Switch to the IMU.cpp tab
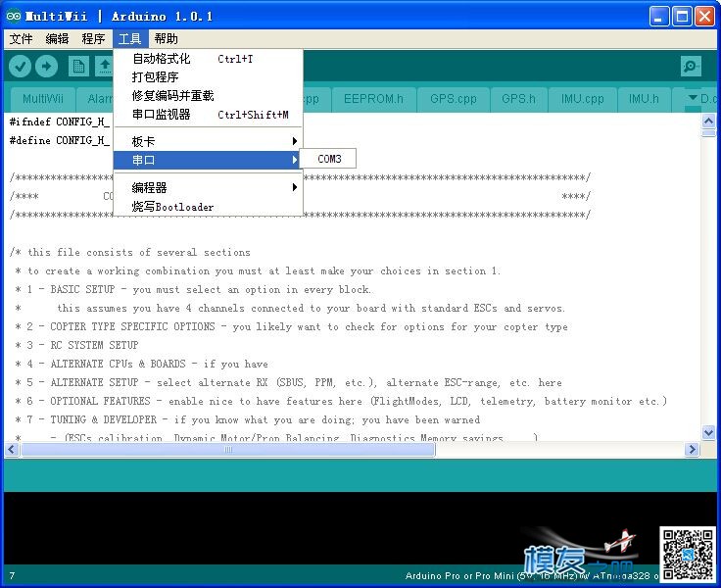The height and width of the screenshot is (588, 721). coord(582,99)
